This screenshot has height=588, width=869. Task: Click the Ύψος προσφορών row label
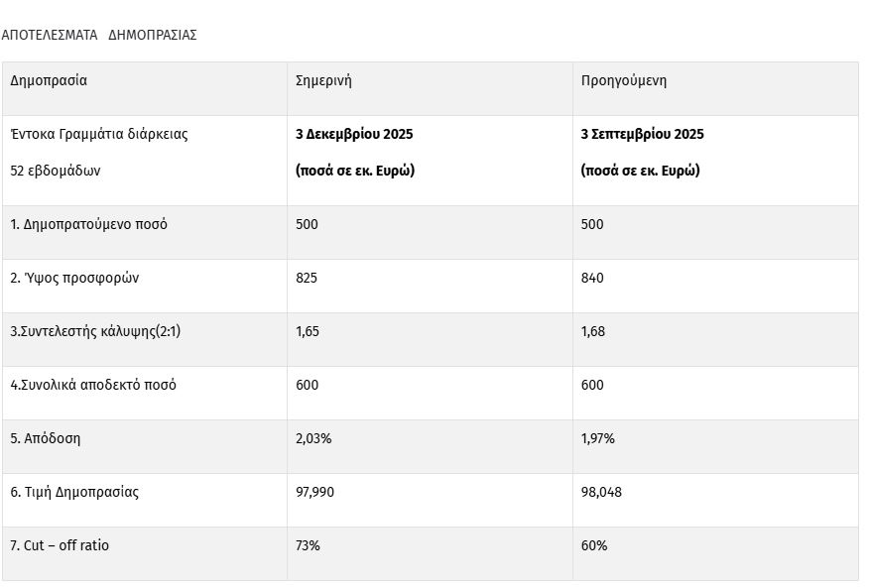[74, 278]
